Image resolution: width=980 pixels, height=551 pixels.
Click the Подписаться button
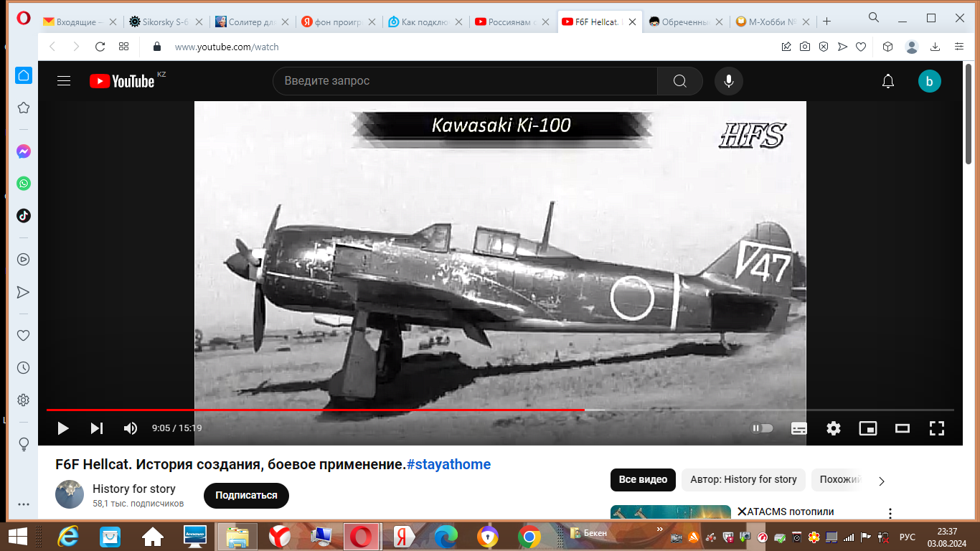point(246,496)
